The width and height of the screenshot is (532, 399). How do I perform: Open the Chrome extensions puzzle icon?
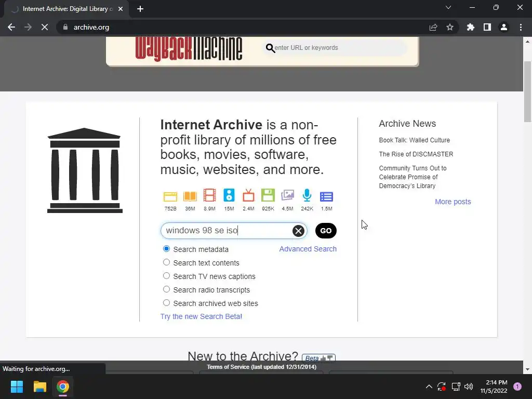[470, 27]
